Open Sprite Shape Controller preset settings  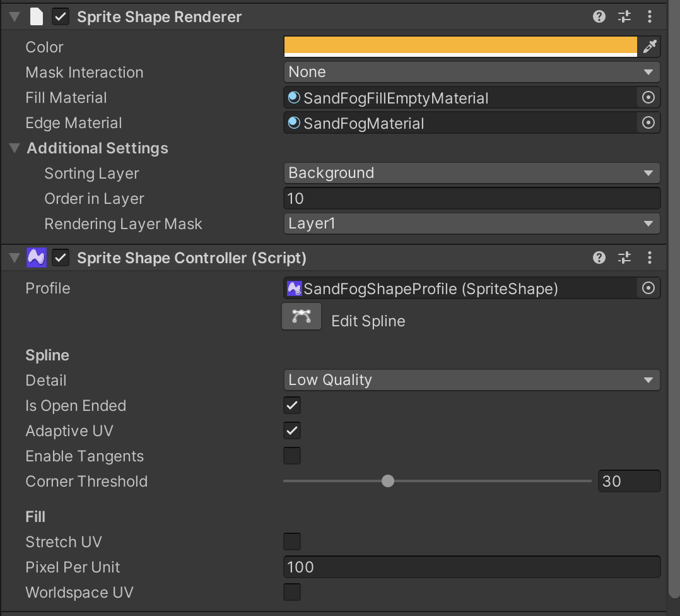[x=624, y=258]
